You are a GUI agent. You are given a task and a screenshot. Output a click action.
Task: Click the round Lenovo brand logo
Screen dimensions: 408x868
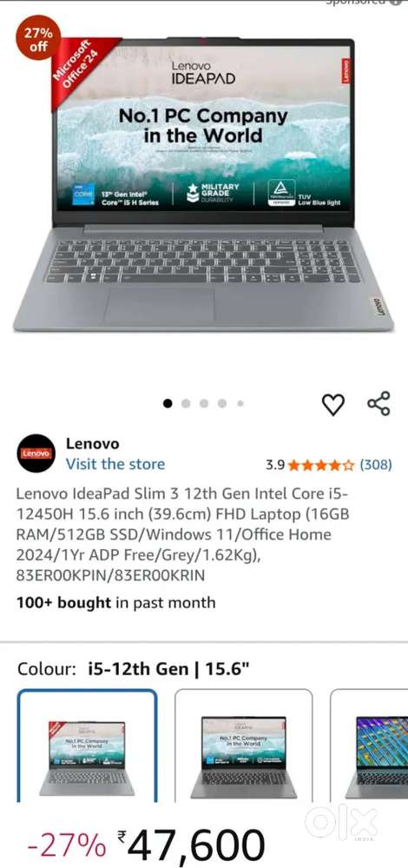click(36, 453)
